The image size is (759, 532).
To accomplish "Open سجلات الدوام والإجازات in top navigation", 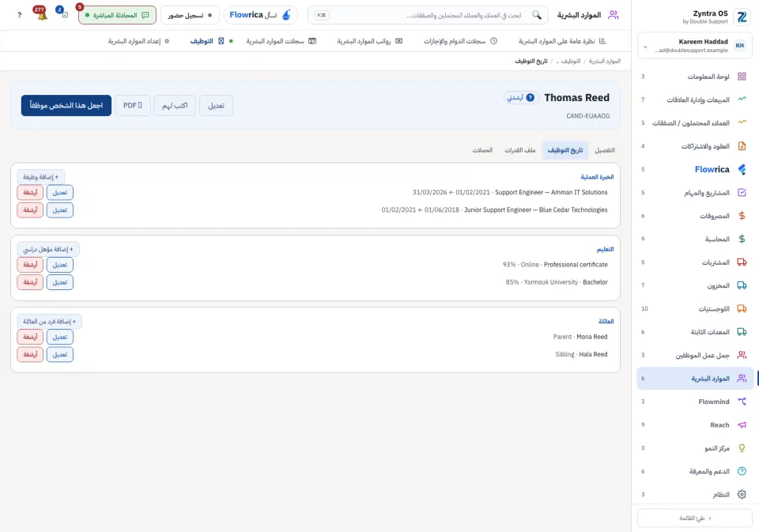I will click(460, 41).
